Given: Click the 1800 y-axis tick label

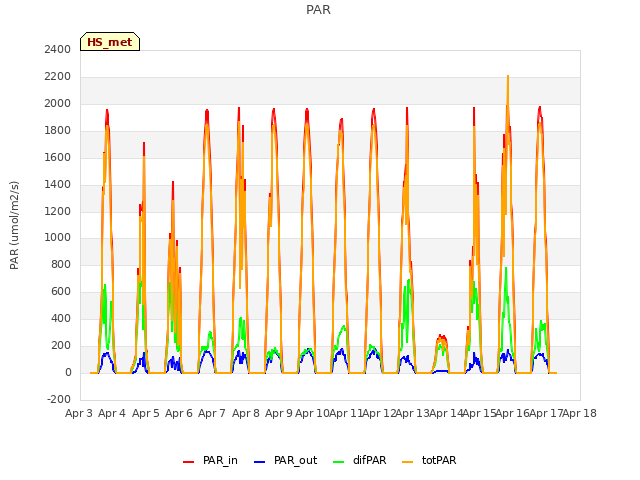Looking at the screenshot, I should coord(58,130).
